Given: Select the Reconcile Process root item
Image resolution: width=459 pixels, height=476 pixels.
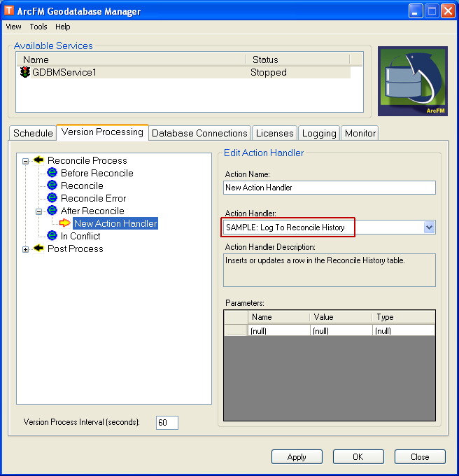Looking at the screenshot, I should tap(87, 160).
